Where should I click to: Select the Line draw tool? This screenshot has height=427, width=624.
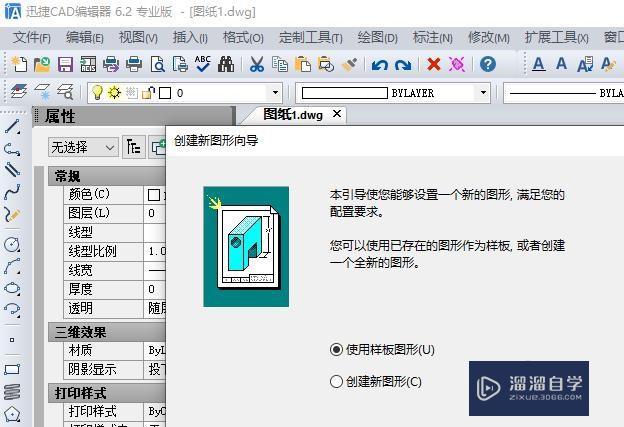pos(12,126)
